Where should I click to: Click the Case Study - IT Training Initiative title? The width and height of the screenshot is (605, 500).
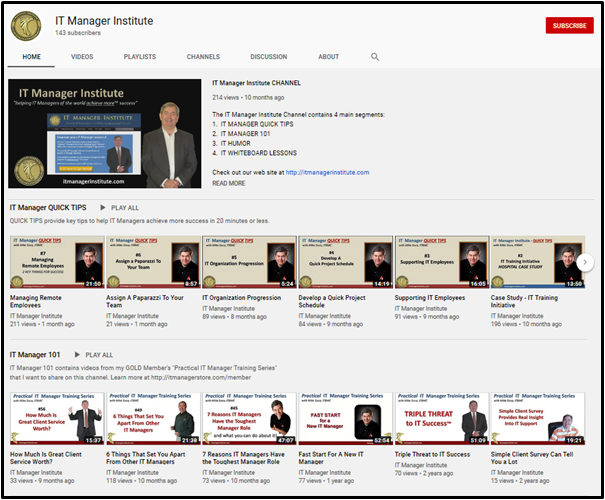[x=524, y=301]
